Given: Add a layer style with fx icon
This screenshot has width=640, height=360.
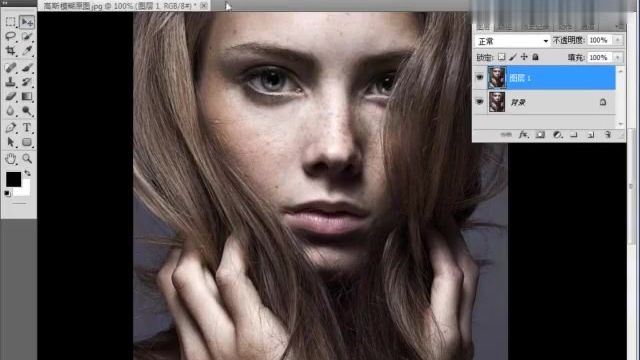Looking at the screenshot, I should (523, 134).
